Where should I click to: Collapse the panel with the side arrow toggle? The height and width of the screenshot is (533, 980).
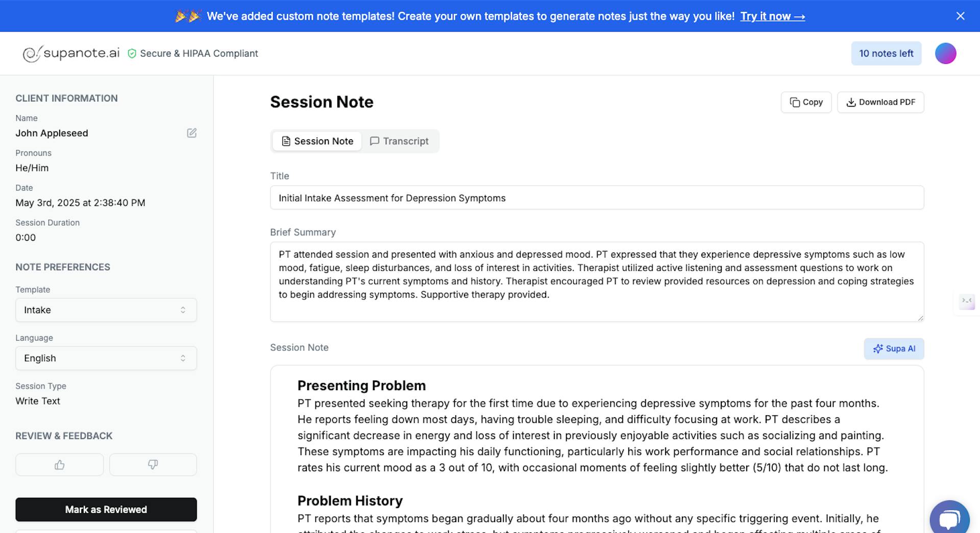966,302
